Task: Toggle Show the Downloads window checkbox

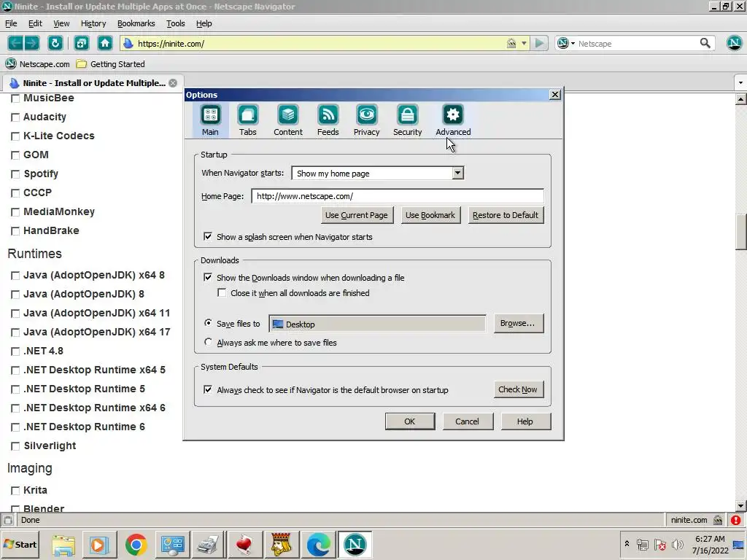Action: pos(208,278)
